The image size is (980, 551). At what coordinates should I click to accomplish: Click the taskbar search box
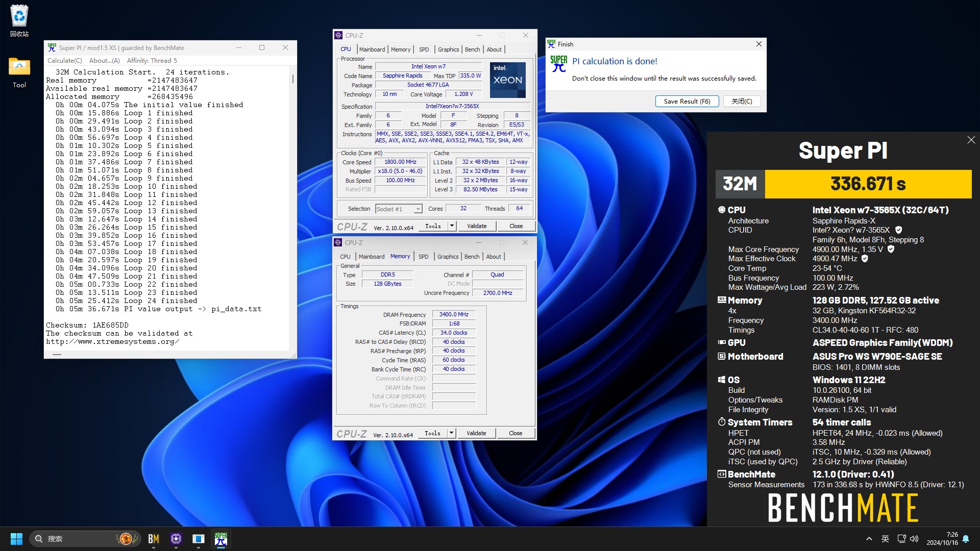coord(85,539)
